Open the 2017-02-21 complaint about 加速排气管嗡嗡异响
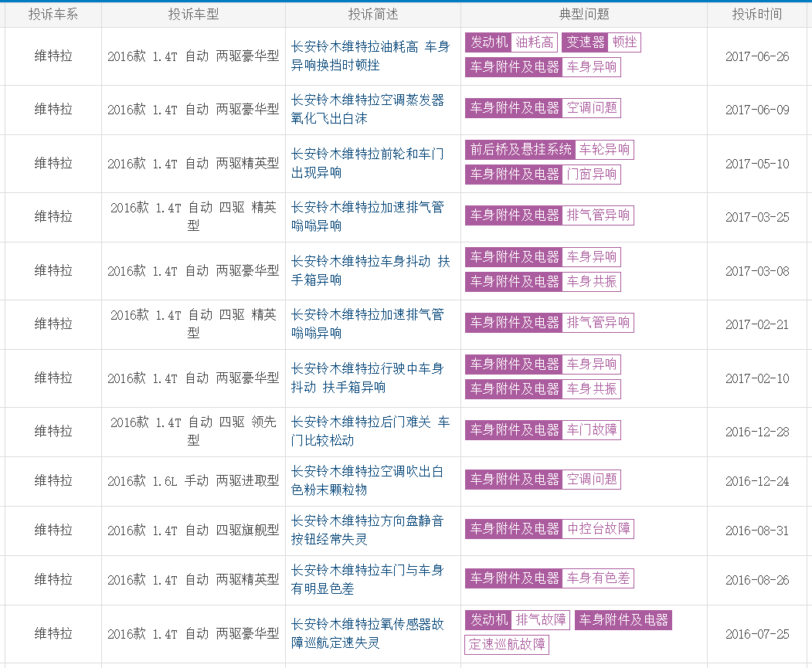The width and height of the screenshot is (812, 668). [368, 324]
